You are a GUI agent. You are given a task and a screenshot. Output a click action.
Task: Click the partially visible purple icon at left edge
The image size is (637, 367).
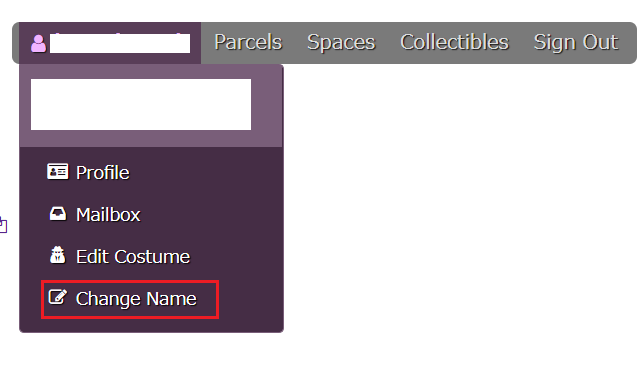[x=3, y=225]
